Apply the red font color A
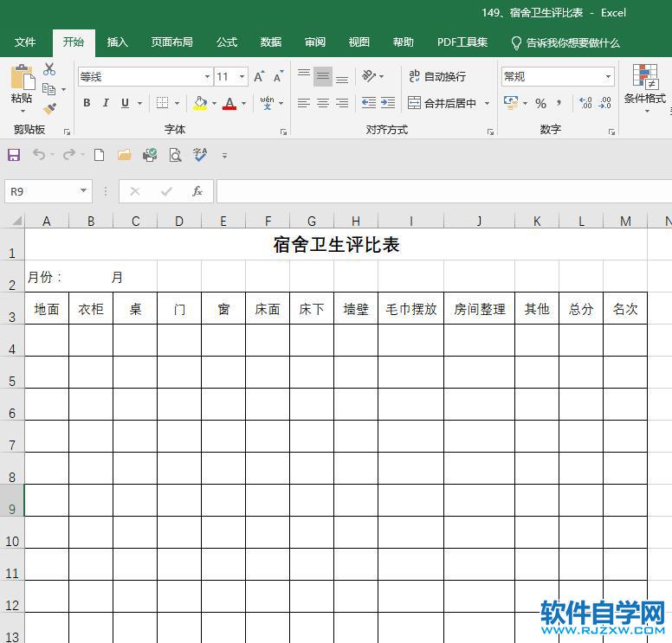This screenshot has width=672, height=643. coord(229,103)
